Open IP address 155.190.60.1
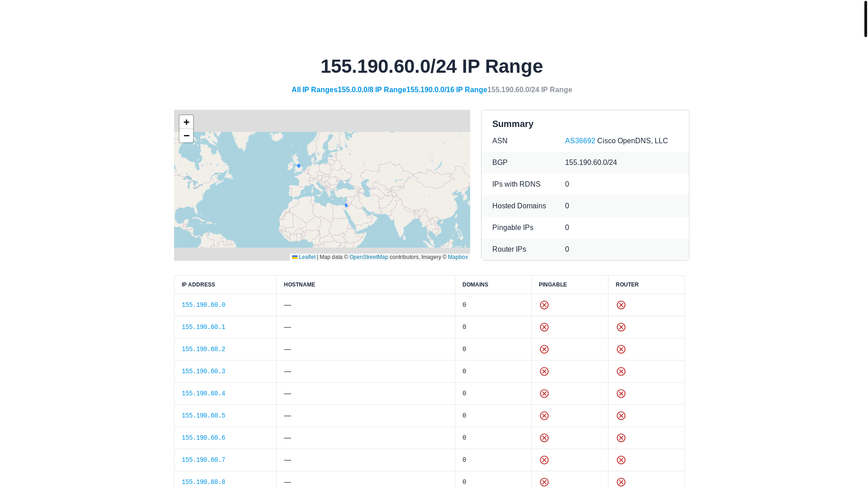 tap(203, 327)
